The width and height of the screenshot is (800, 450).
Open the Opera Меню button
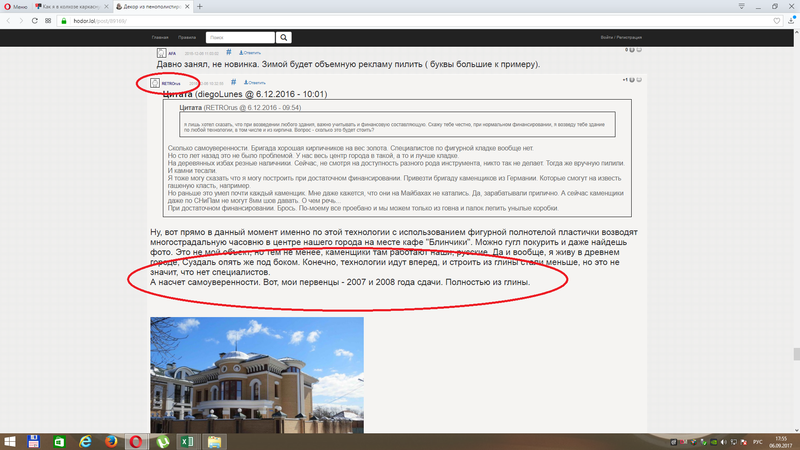[x=16, y=7]
